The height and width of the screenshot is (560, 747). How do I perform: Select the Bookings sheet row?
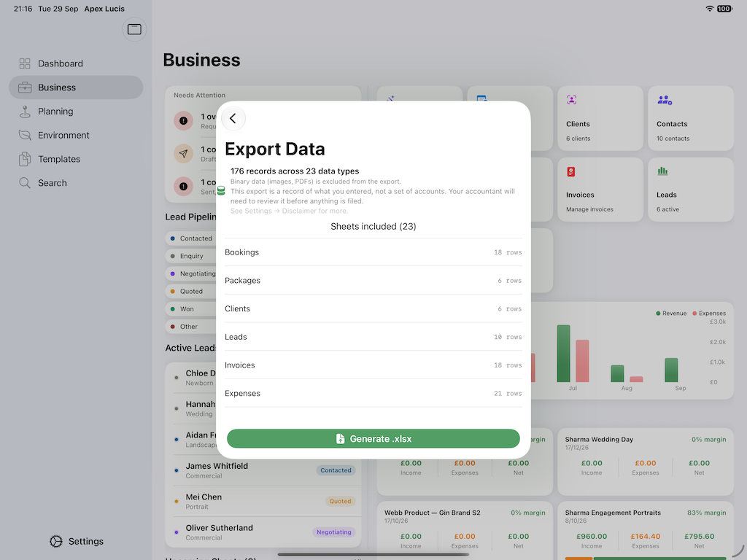[373, 252]
